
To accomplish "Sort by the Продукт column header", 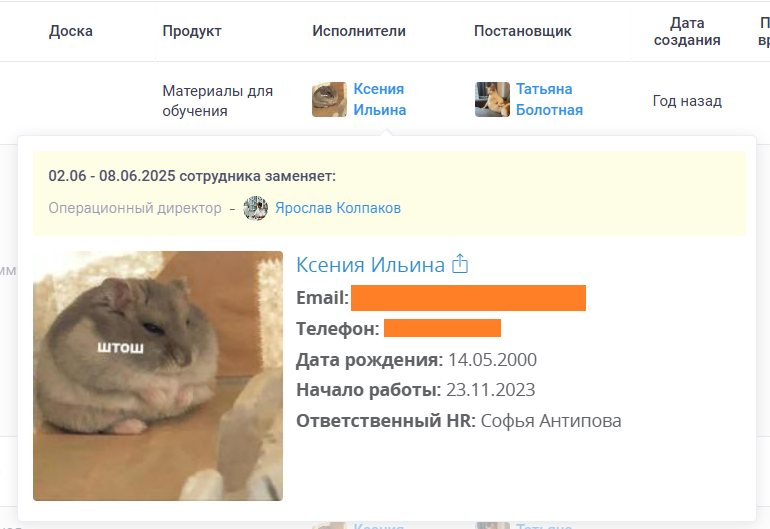I will [x=192, y=31].
